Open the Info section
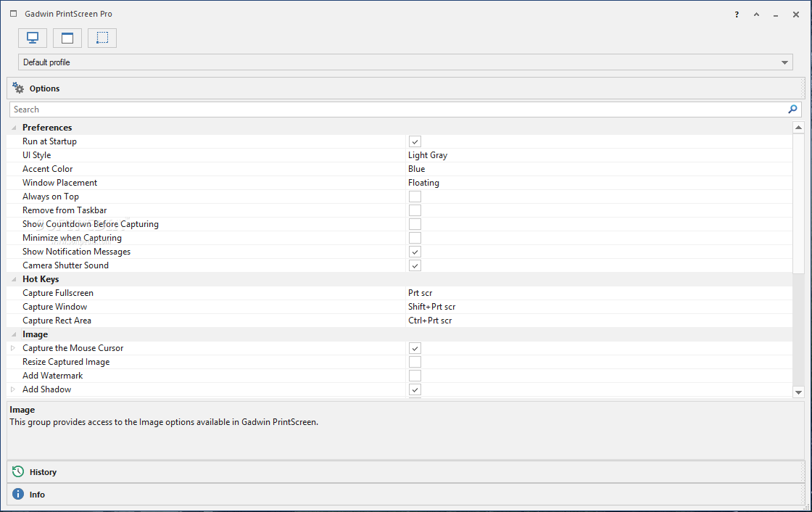 (405, 495)
